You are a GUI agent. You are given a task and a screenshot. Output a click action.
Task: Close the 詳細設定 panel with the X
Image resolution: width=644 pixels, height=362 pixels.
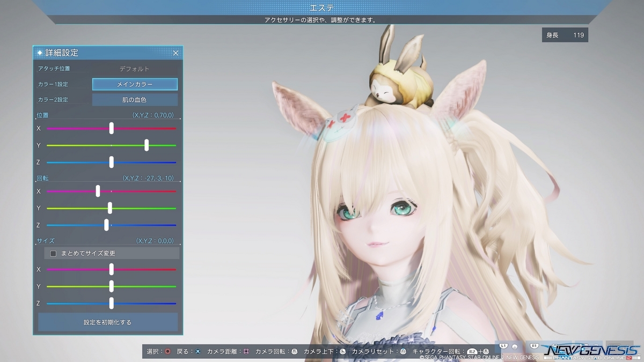175,53
